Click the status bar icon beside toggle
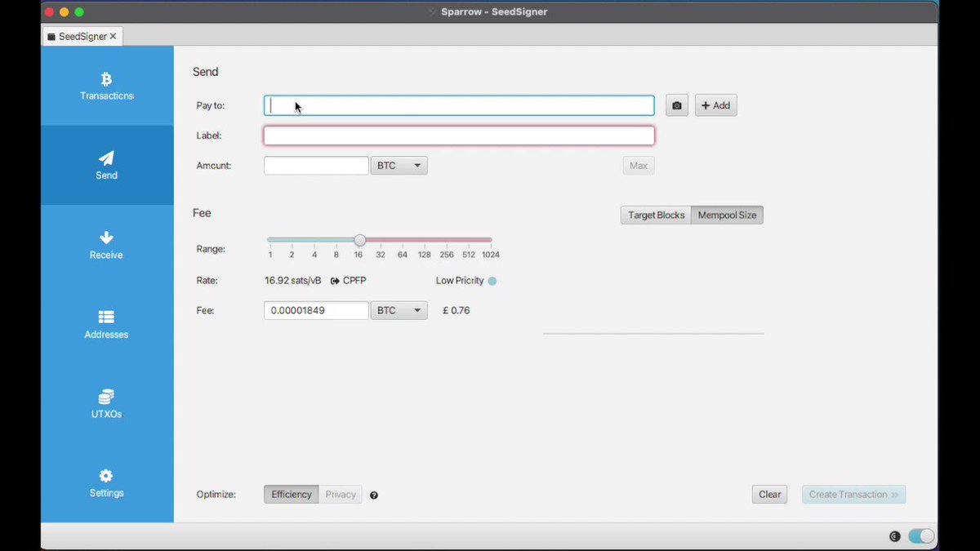Image resolution: width=980 pixels, height=551 pixels. pyautogui.click(x=894, y=536)
